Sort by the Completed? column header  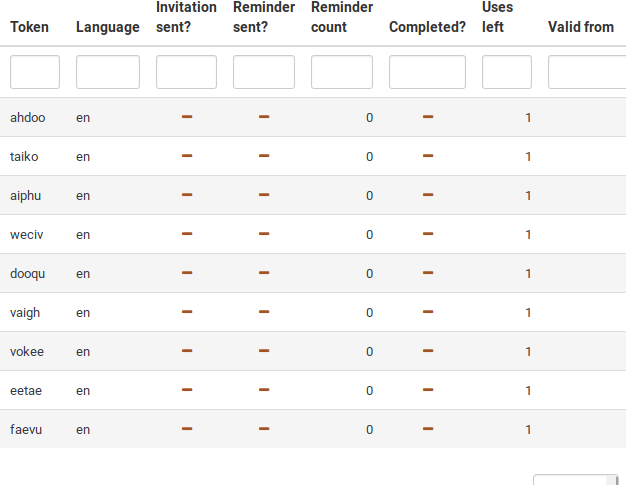tap(427, 27)
